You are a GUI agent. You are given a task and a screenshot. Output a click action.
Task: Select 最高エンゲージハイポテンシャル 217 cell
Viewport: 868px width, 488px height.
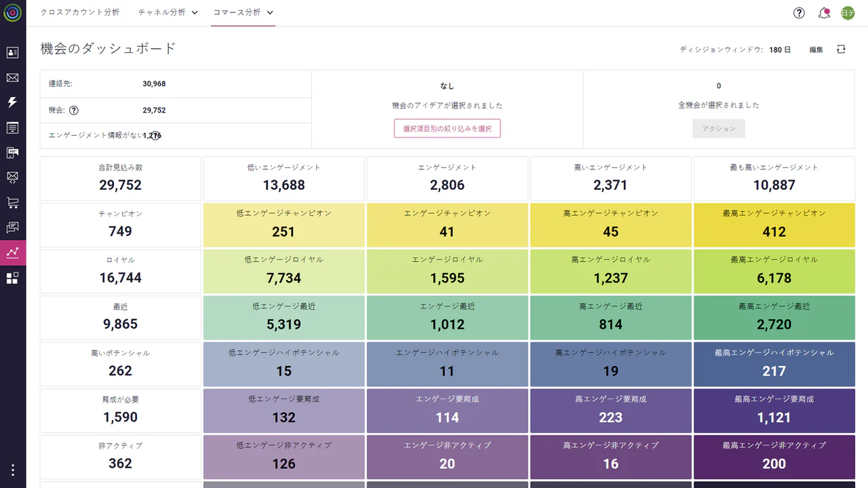[774, 364]
